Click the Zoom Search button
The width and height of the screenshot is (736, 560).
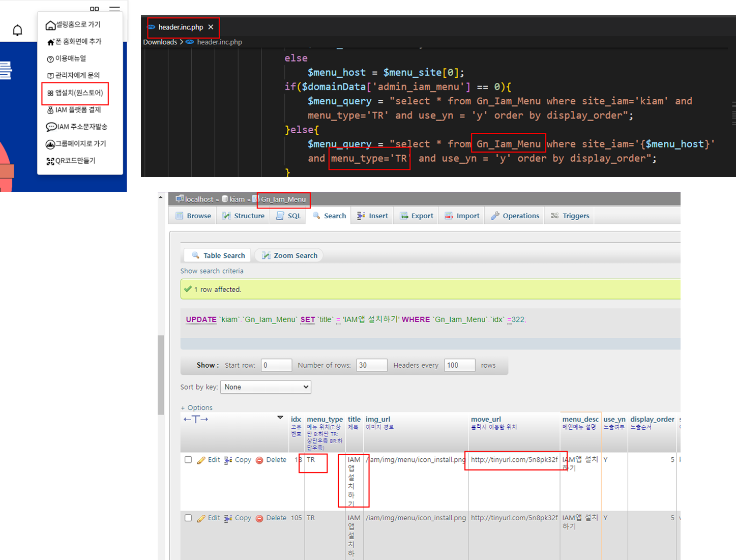(x=289, y=255)
